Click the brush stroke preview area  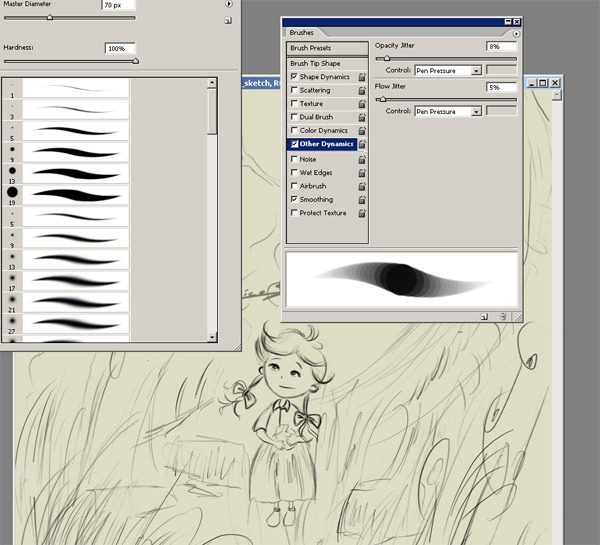tap(402, 279)
